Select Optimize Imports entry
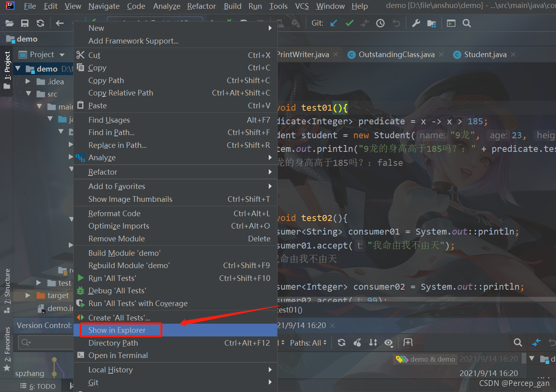Viewport: 556px width, 392px height. (x=175, y=226)
